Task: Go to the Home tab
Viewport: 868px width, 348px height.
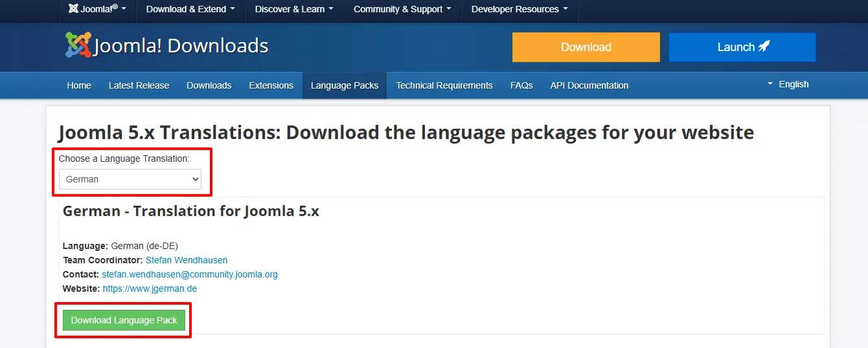Action: 79,85
